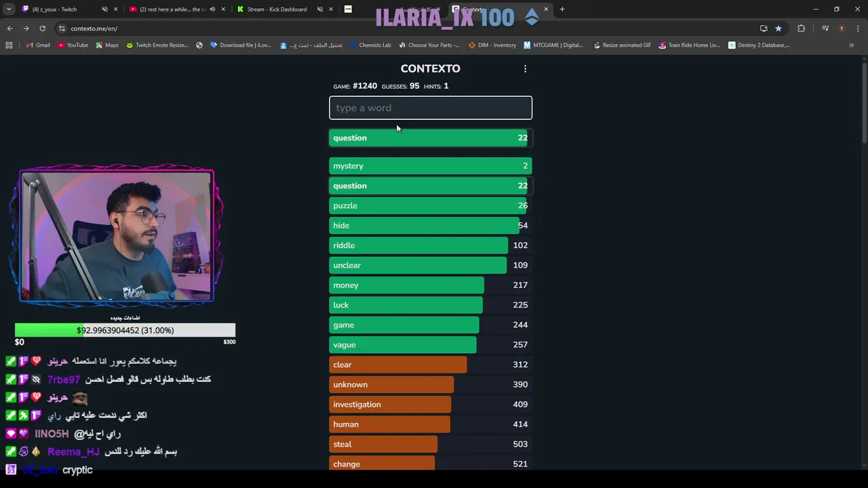Open the Chrome profile avatar
The width and height of the screenshot is (868, 488).
click(842, 28)
